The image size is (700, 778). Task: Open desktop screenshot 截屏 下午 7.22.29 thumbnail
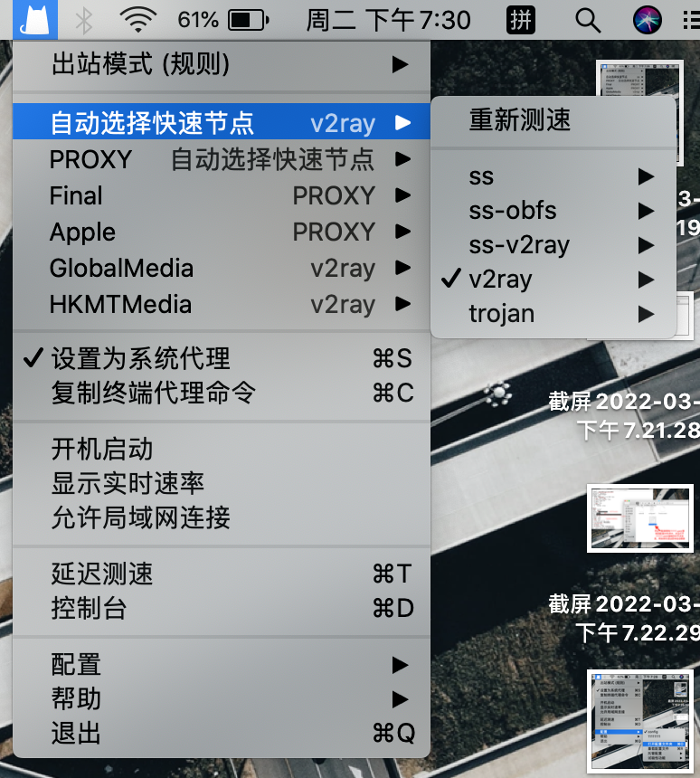tap(640, 518)
